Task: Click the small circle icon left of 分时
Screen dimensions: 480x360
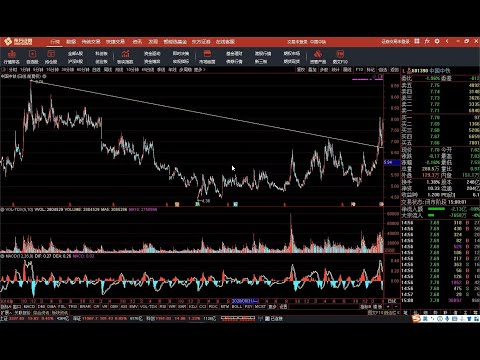Action: coord(3,70)
